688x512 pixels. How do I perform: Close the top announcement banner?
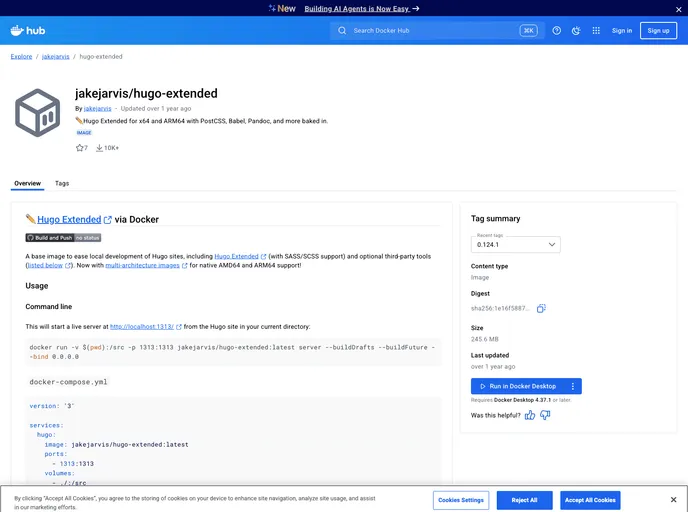[x=678, y=9]
